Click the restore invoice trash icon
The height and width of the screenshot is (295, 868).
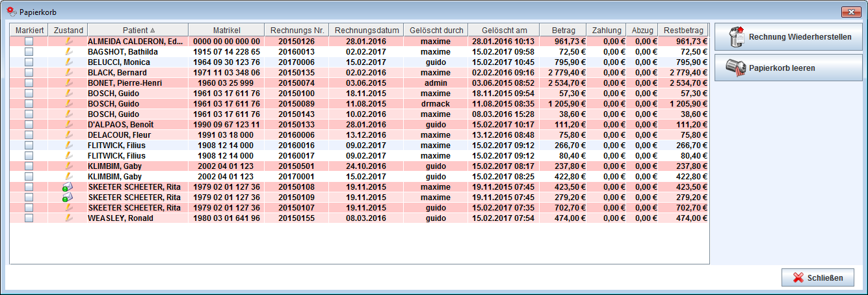click(x=736, y=37)
